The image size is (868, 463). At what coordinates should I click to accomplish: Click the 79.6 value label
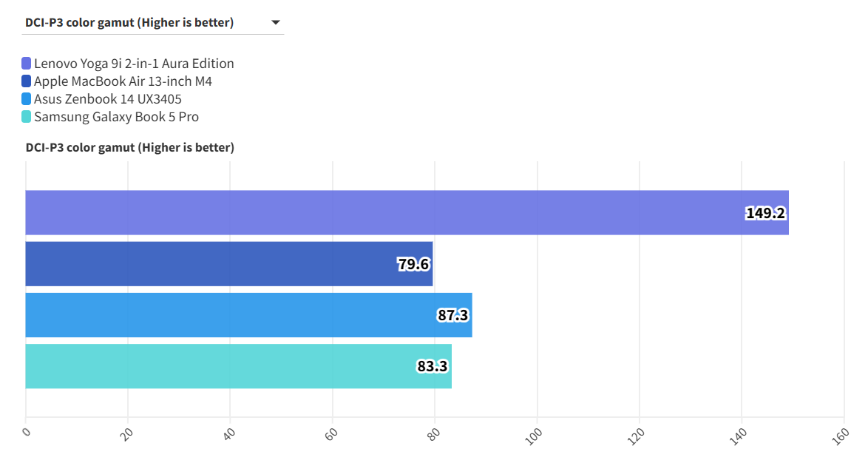coord(414,264)
